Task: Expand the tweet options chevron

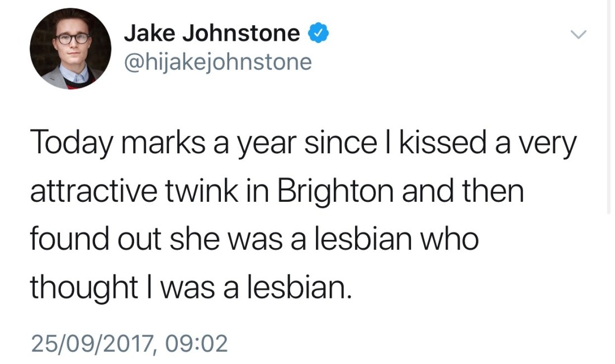Action: click(x=578, y=35)
